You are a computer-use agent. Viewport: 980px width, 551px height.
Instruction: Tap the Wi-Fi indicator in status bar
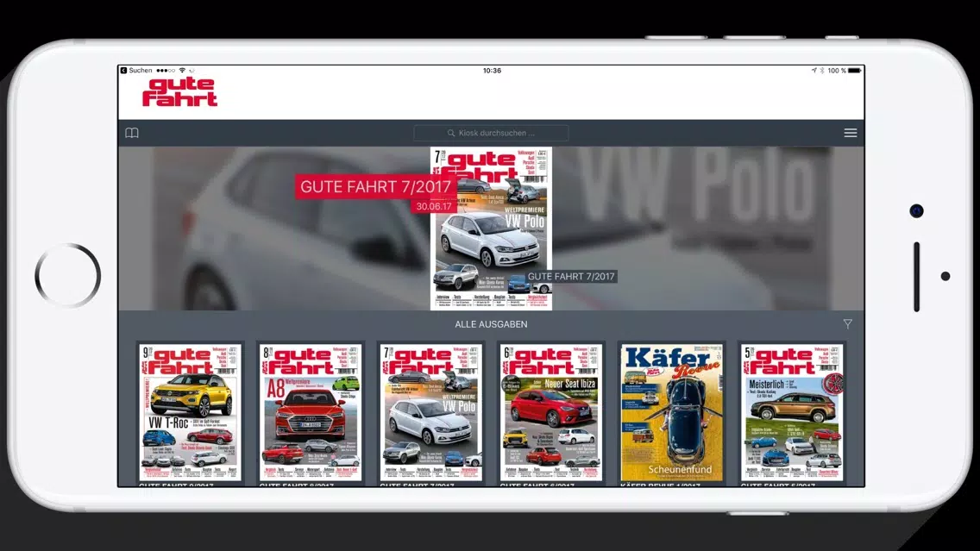182,71
